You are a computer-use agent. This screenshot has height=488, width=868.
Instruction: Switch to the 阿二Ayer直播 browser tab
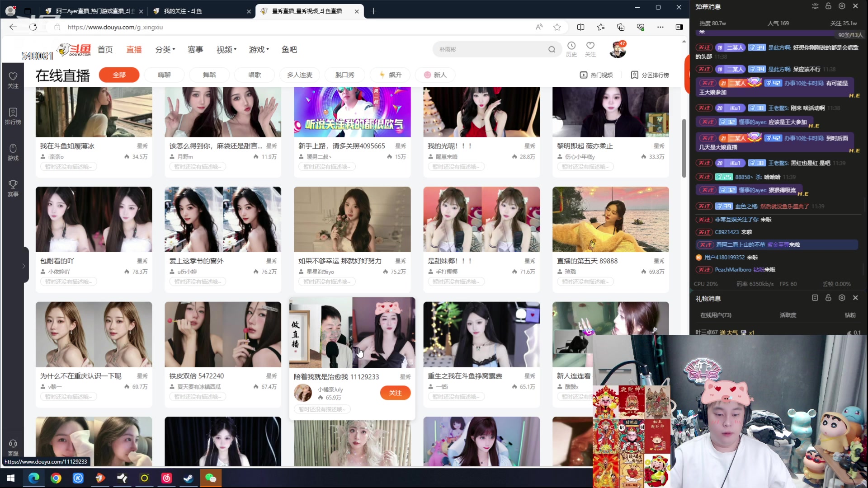(x=94, y=11)
